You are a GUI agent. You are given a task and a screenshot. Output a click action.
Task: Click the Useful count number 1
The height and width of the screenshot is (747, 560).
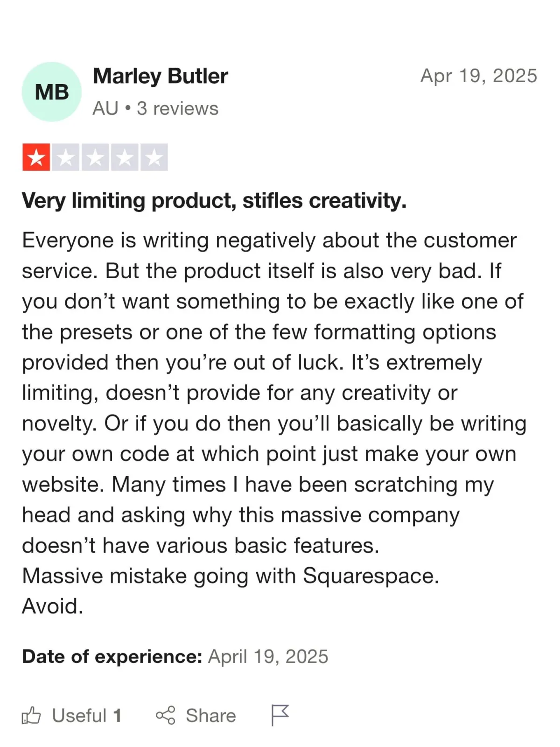[118, 715]
